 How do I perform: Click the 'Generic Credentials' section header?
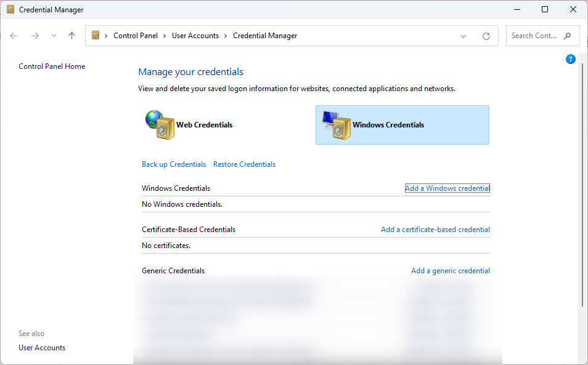pos(173,271)
